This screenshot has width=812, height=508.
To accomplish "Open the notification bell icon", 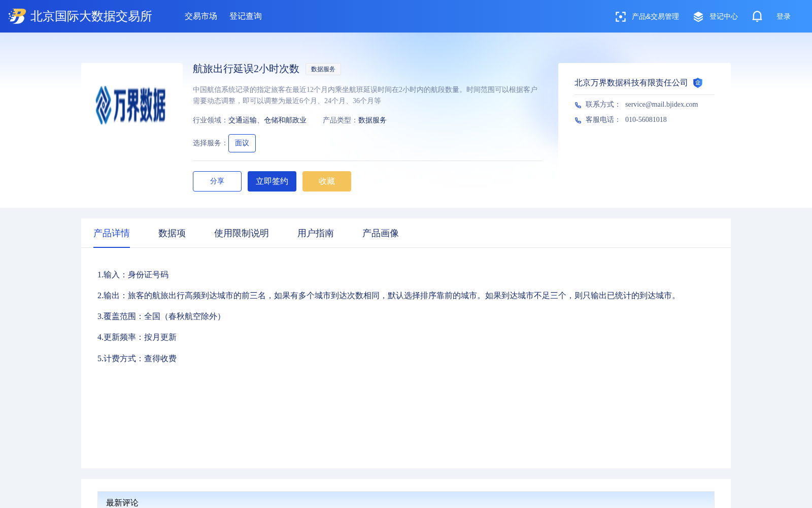I will 757,16.
